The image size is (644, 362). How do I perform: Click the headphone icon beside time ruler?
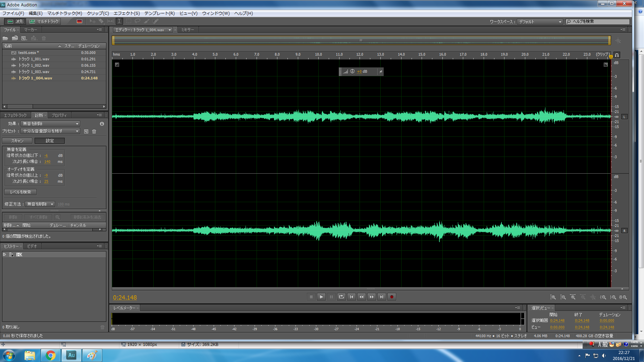(x=617, y=55)
